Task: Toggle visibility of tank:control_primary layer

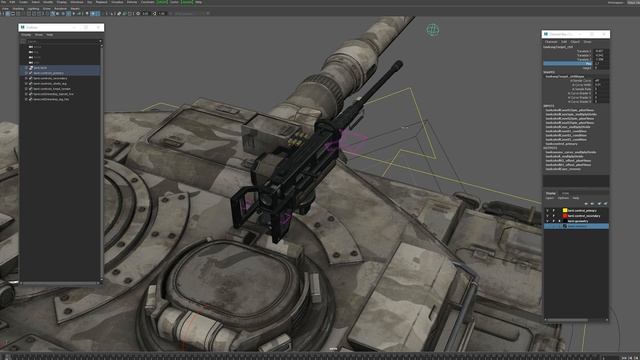Action: click(x=547, y=211)
